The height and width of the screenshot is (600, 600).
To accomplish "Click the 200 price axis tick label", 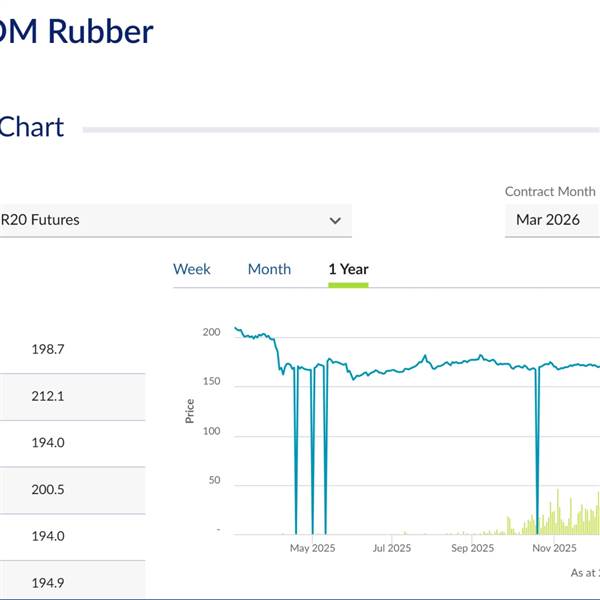I will click(x=212, y=332).
